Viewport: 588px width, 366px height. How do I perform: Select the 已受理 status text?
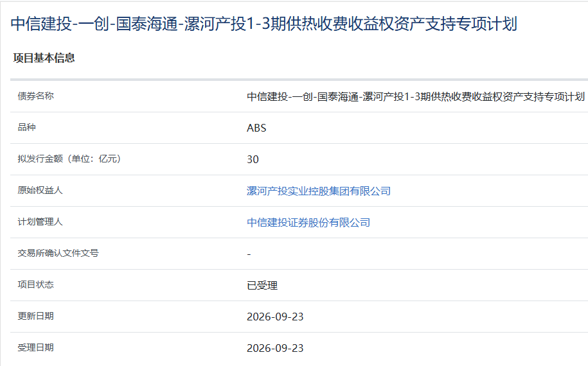(x=262, y=286)
